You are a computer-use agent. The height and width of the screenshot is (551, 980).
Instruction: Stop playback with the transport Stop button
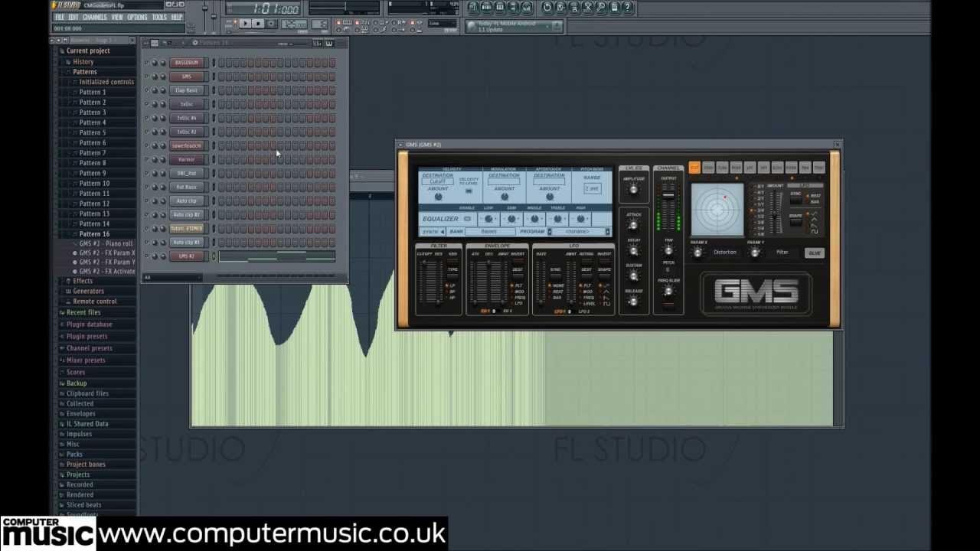coord(258,23)
